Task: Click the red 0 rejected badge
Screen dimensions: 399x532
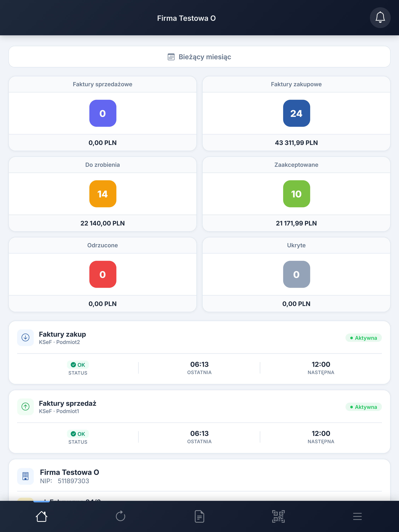Action: [103, 275]
